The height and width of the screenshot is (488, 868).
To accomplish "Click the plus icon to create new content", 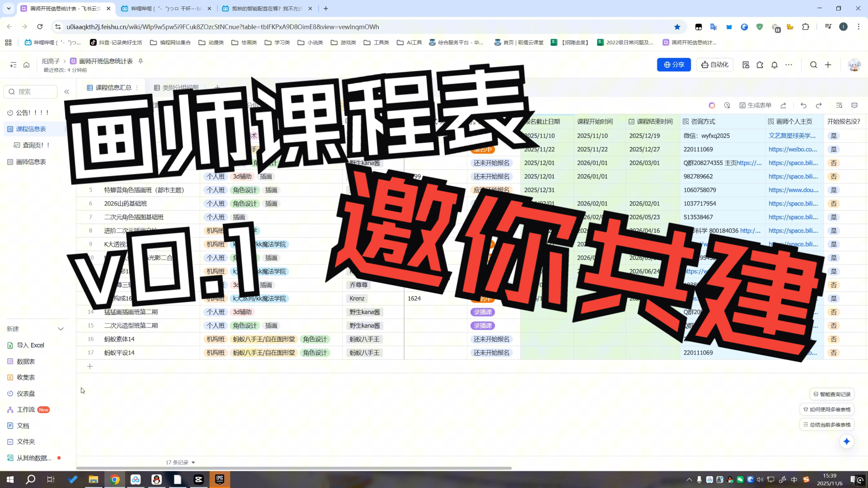I will 828,65.
